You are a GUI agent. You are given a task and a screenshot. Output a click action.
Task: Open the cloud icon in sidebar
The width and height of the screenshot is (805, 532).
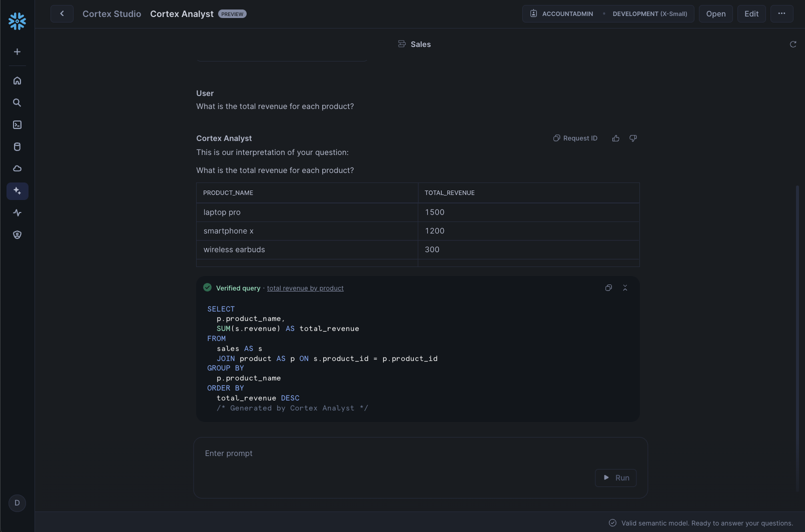tap(17, 168)
